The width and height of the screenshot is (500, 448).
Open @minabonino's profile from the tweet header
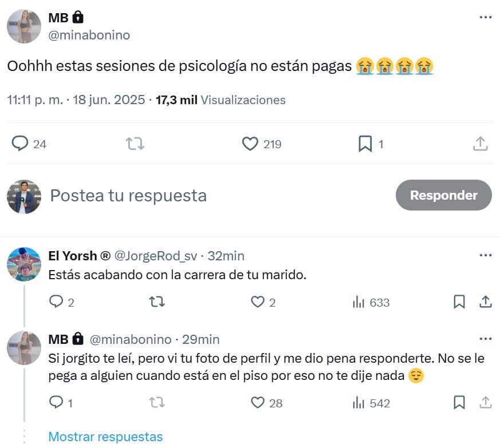click(x=89, y=34)
